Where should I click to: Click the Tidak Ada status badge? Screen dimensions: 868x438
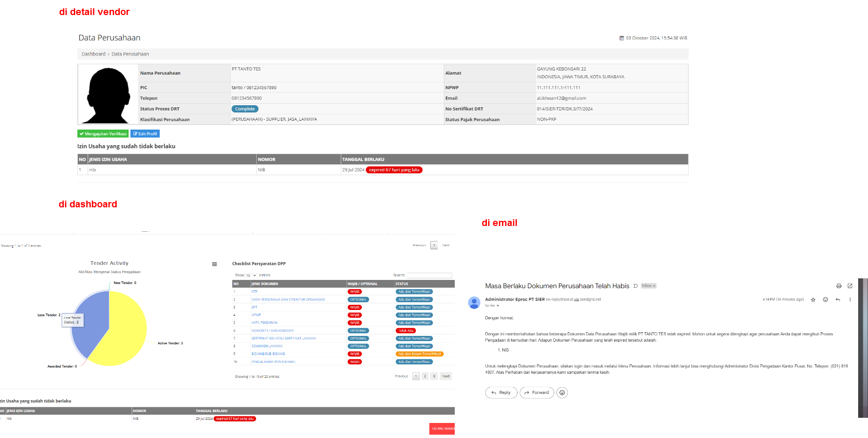pos(406,331)
